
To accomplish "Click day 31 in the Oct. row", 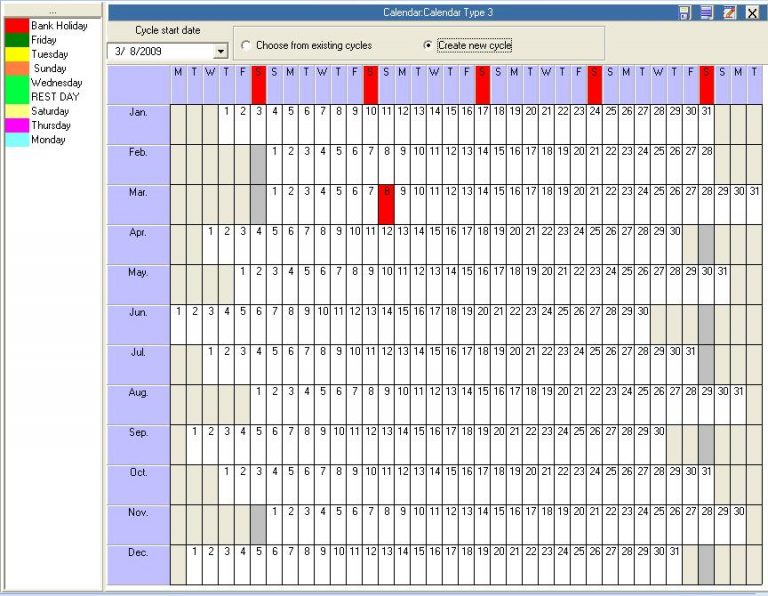I will pyautogui.click(x=706, y=485).
